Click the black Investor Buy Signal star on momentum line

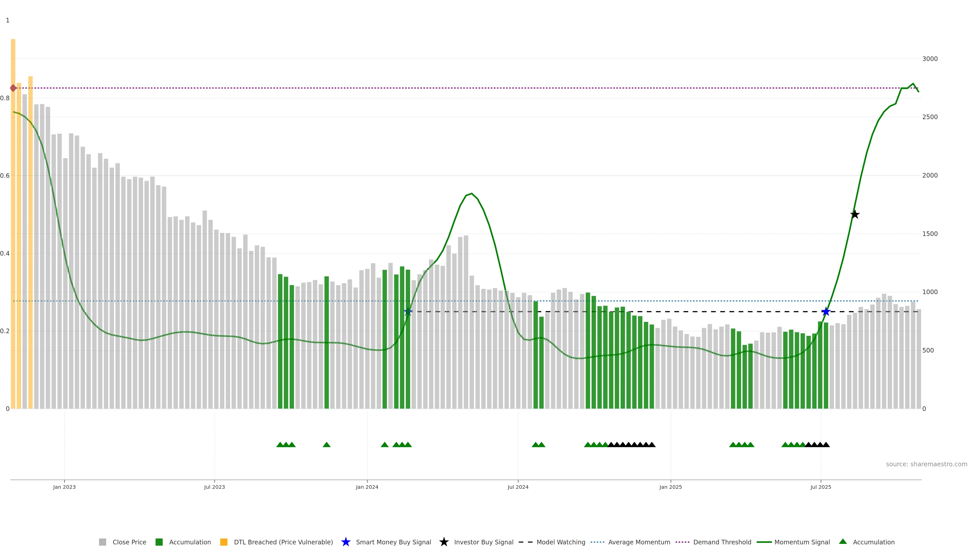click(x=855, y=215)
